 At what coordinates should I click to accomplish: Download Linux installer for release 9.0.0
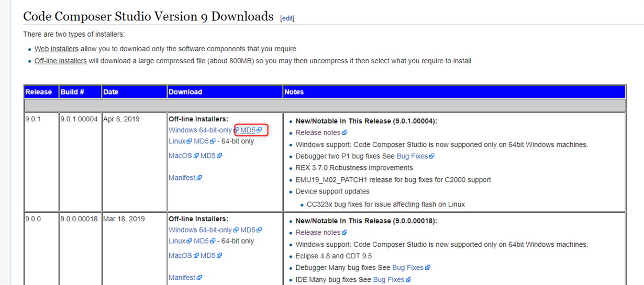177,241
